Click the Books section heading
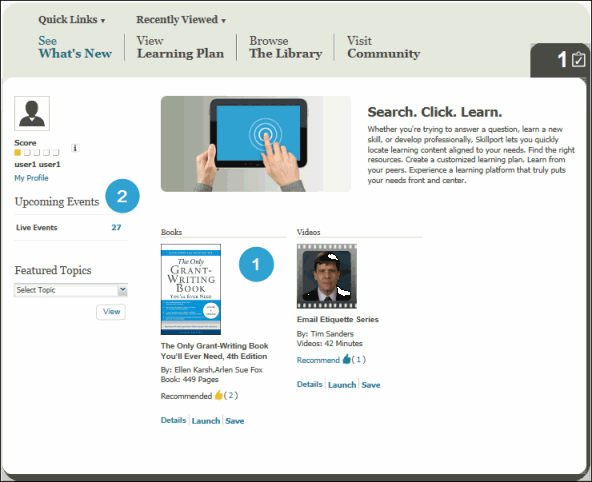 pyautogui.click(x=171, y=232)
